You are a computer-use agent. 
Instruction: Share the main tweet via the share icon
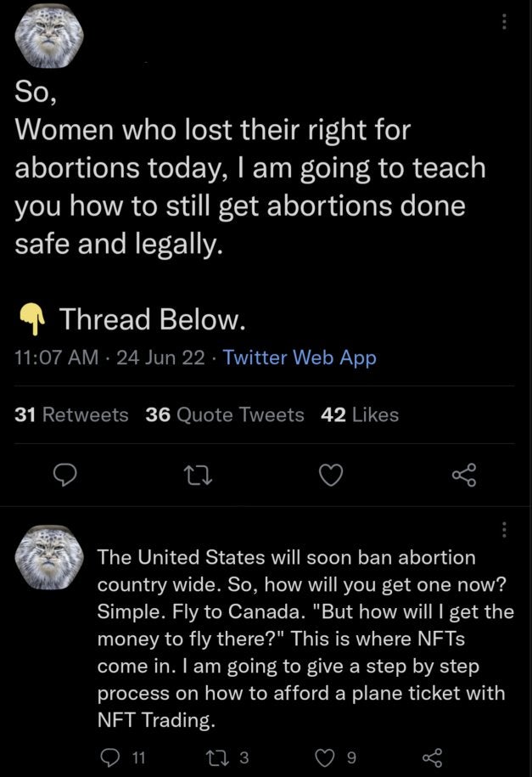[x=464, y=478]
